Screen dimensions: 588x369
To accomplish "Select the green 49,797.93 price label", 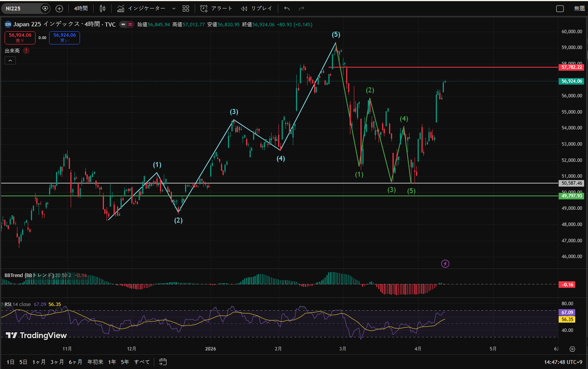I will (x=572, y=196).
